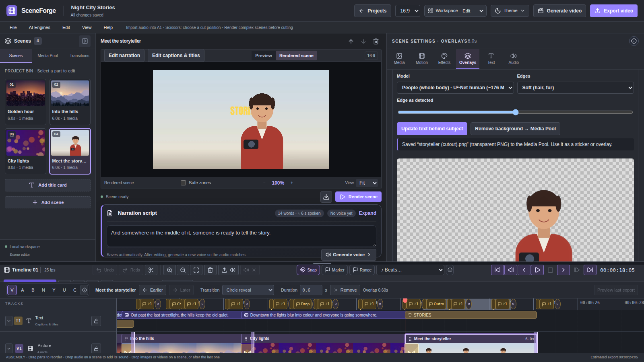Toggle lock on Picture track V1
644x362 pixels.
tap(96, 348)
